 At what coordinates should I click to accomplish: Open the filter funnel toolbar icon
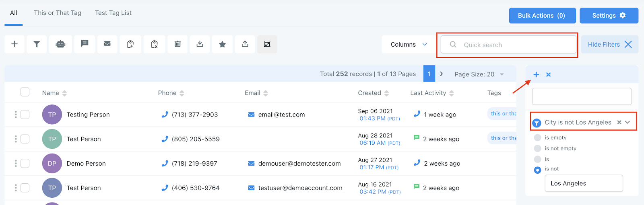37,44
